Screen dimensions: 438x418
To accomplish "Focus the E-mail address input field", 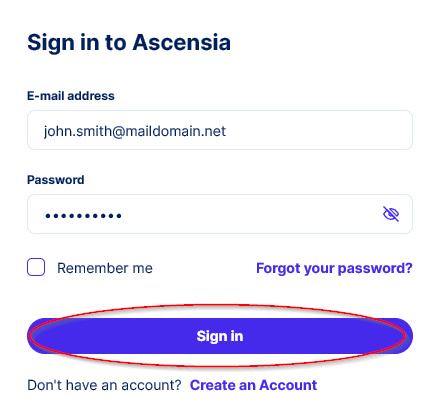I will click(x=220, y=130).
